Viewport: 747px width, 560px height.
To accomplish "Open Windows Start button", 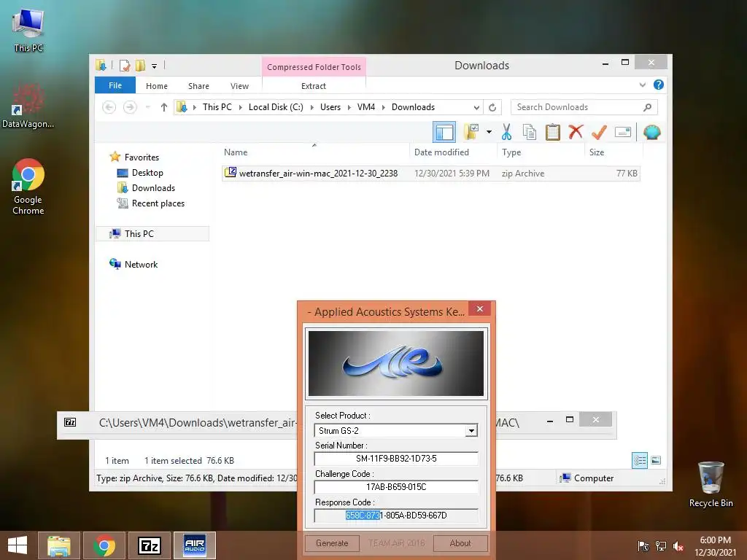I will 18,545.
